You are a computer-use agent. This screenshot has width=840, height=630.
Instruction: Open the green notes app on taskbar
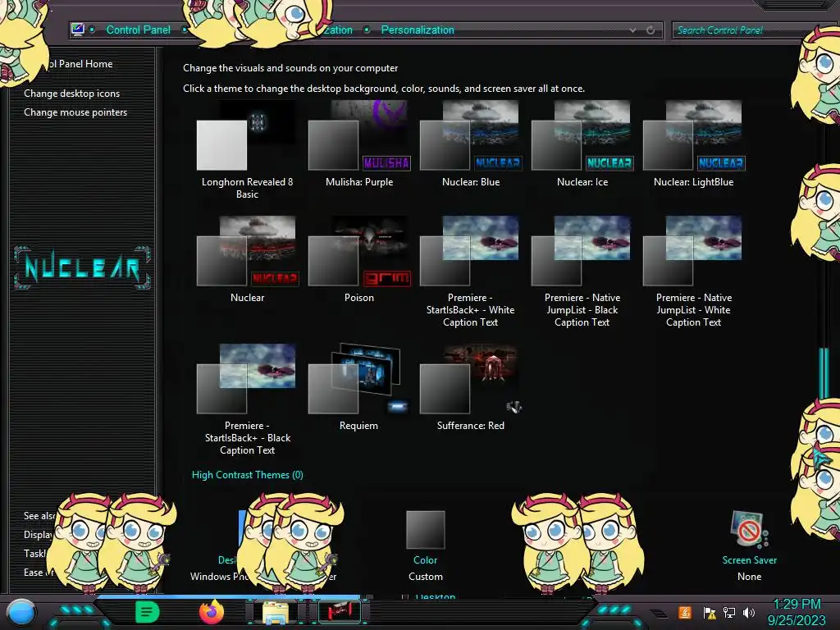pyautogui.click(x=148, y=612)
